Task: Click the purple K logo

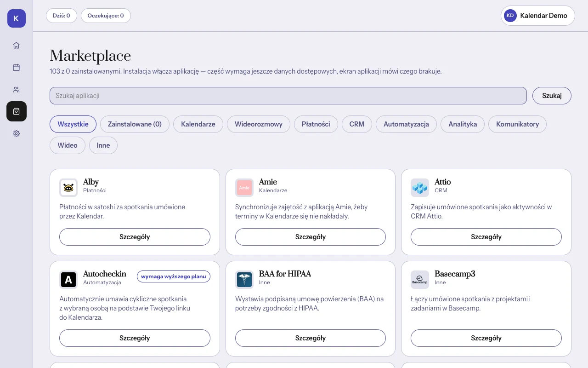Action: [17, 18]
